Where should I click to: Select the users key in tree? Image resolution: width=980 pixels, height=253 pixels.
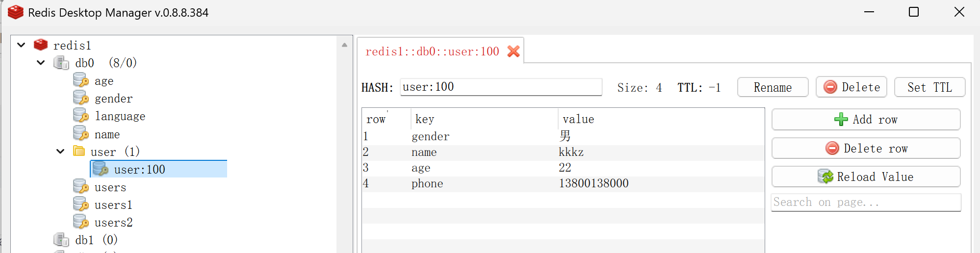point(110,187)
